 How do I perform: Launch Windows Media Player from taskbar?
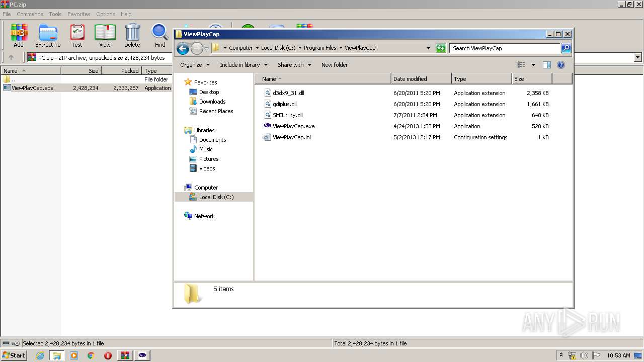[74, 355]
